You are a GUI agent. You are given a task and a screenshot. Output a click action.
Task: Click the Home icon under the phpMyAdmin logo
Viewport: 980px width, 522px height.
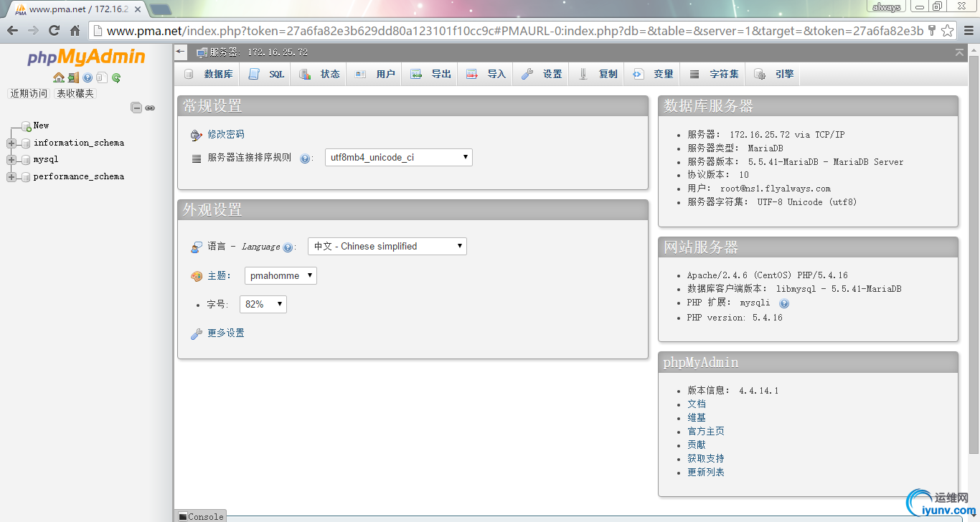coord(59,77)
